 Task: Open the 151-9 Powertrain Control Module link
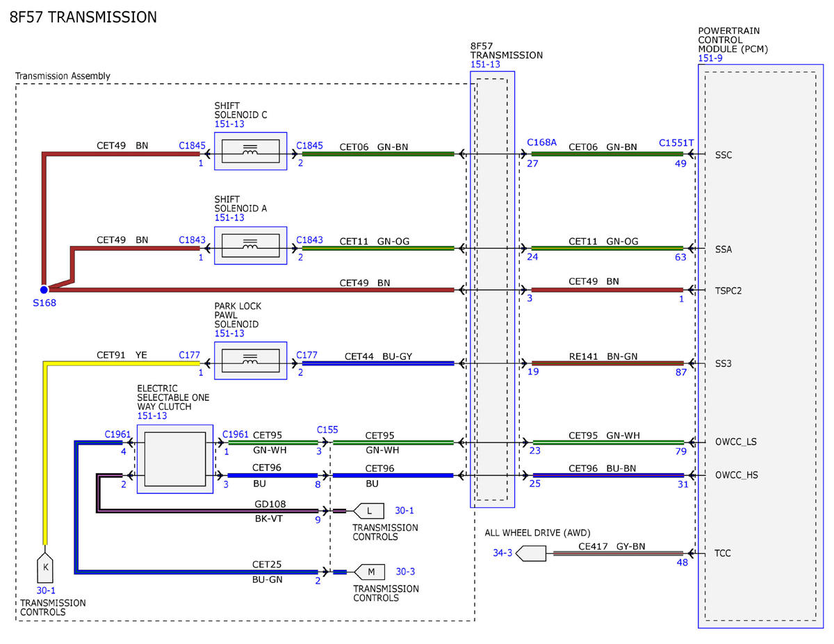710,58
